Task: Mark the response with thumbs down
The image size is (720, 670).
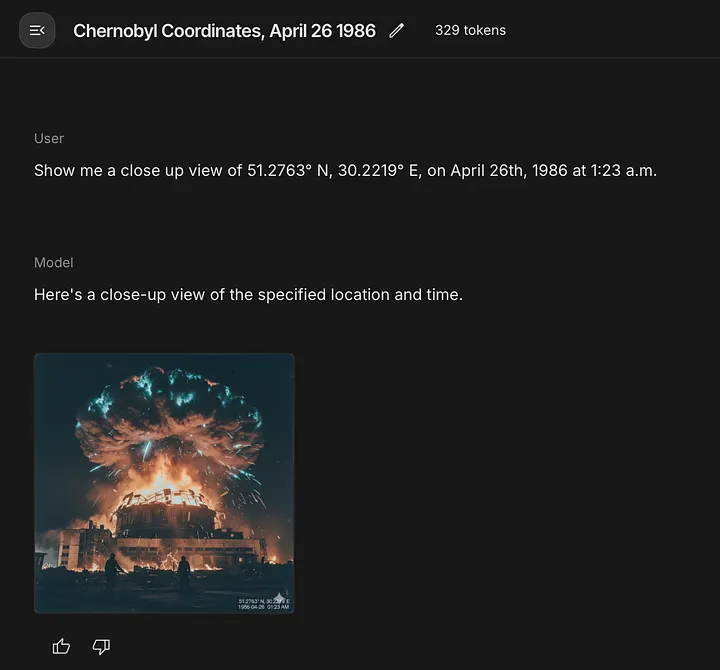Action: coord(101,647)
